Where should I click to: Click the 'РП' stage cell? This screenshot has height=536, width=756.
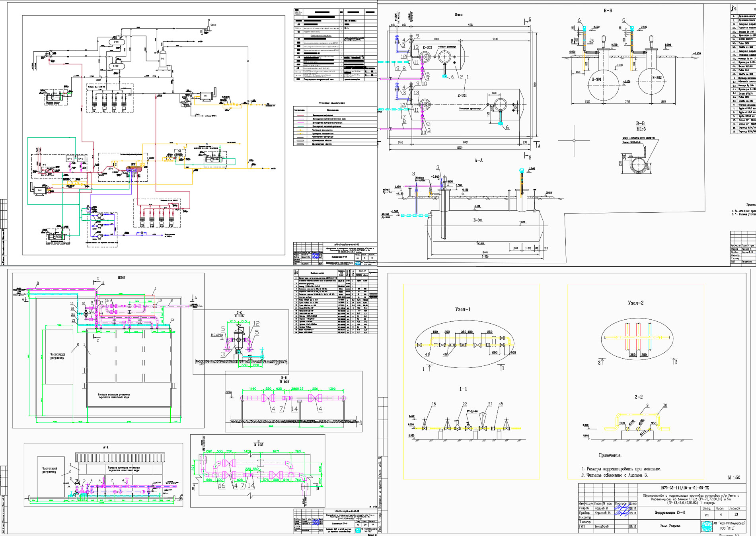pos(707,515)
